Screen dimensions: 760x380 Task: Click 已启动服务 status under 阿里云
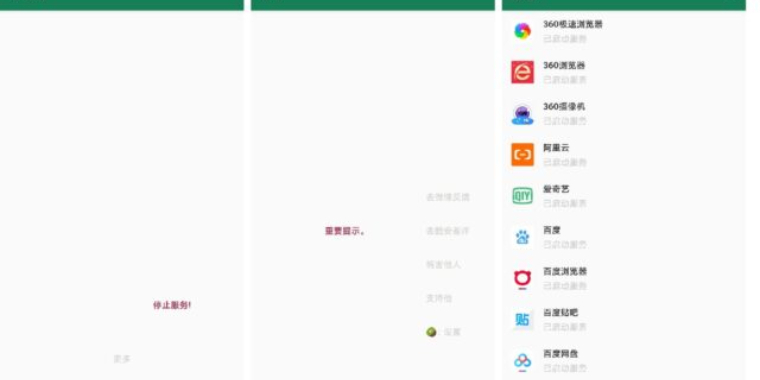tap(565, 162)
